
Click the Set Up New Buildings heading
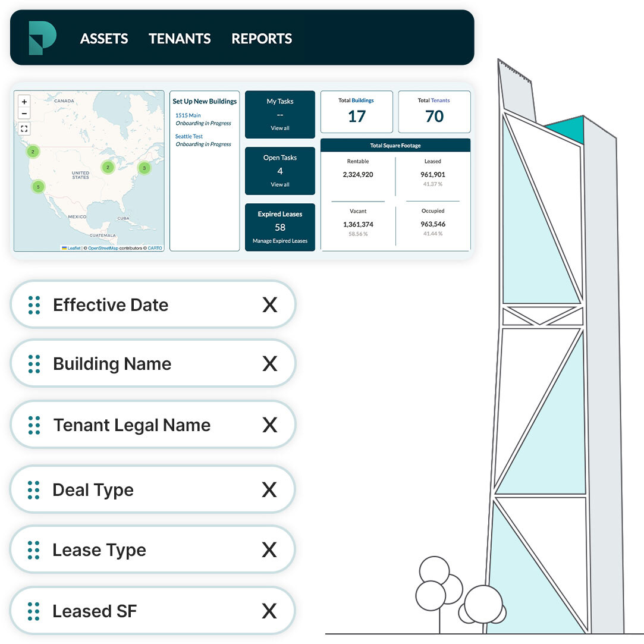pos(205,101)
